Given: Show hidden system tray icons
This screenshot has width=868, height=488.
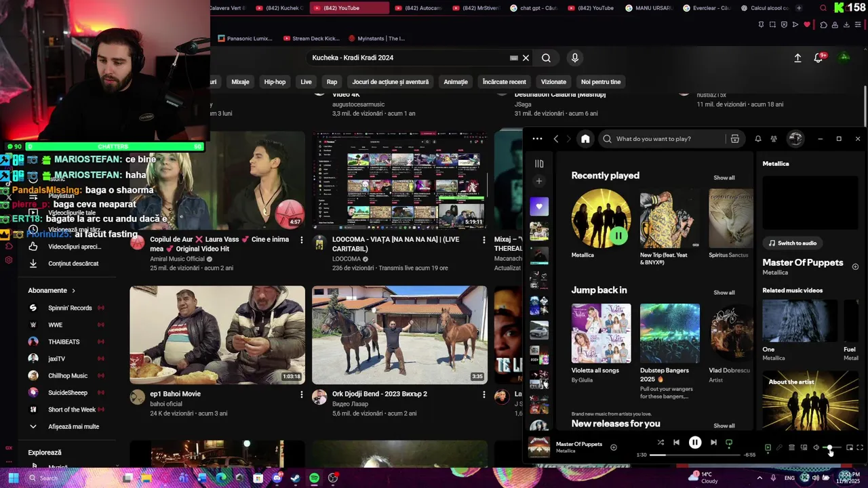Looking at the screenshot, I should pyautogui.click(x=759, y=478).
